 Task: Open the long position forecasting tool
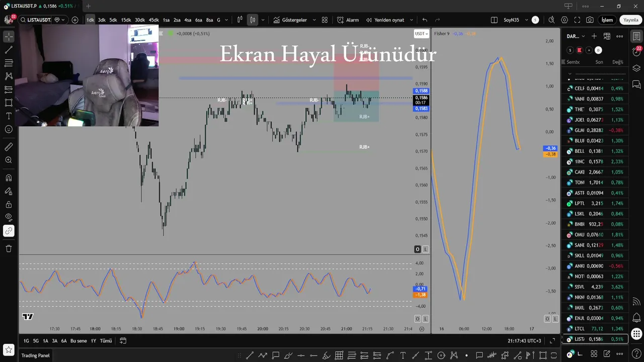pyautogui.click(x=9, y=89)
